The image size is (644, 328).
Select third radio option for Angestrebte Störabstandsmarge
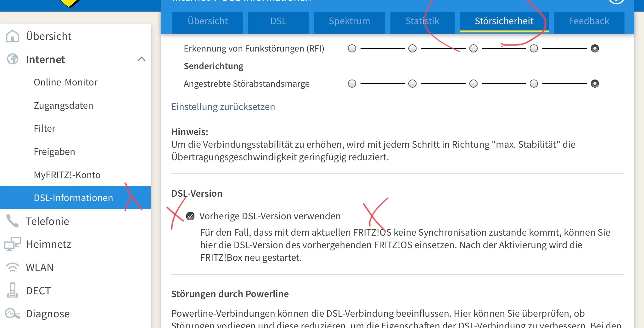coord(473,84)
